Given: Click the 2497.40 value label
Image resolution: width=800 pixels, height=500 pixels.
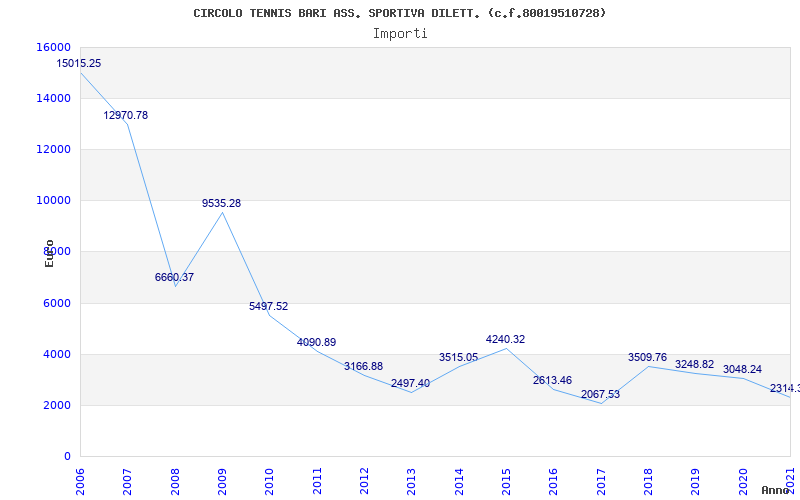Looking at the screenshot, I should 410,383.
